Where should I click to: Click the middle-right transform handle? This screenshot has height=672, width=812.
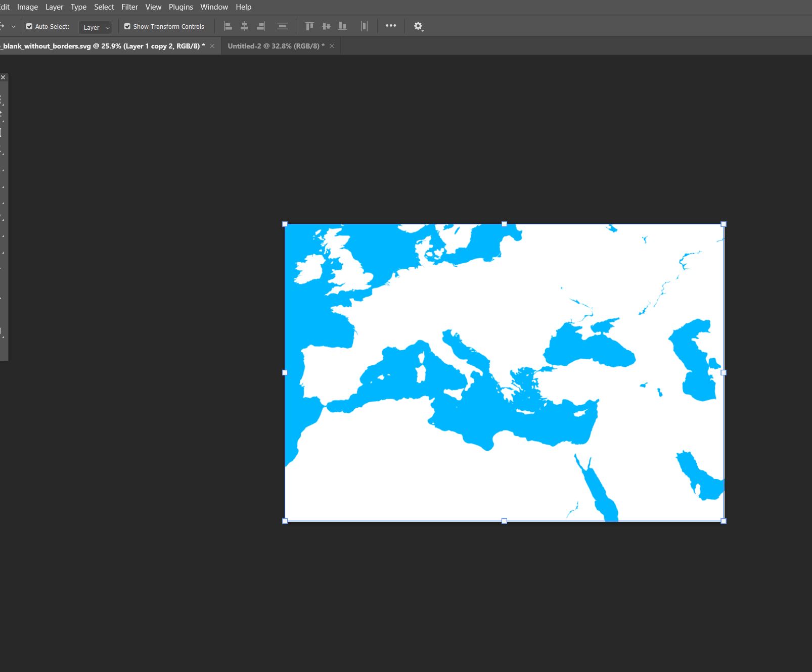724,372
